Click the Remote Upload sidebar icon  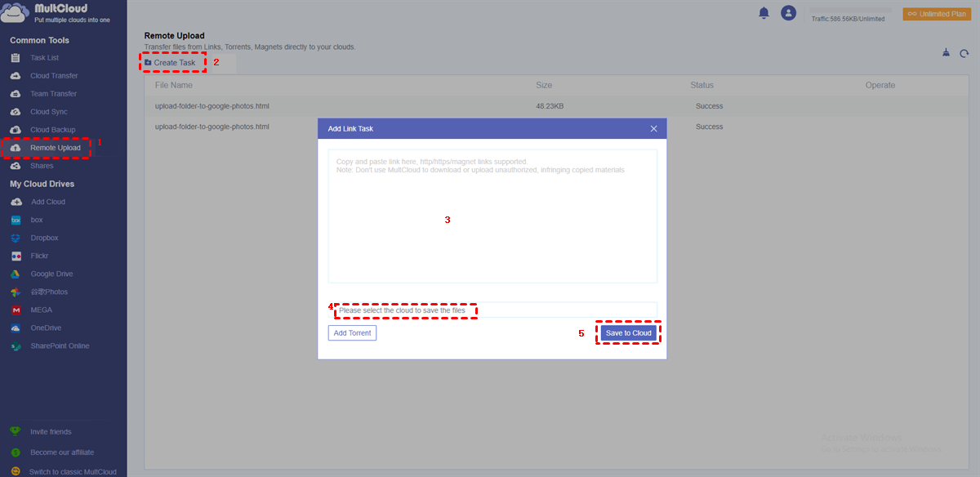coord(16,148)
